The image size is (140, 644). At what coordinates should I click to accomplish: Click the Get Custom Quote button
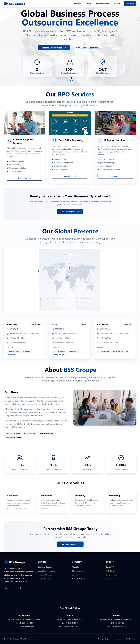tap(70, 212)
